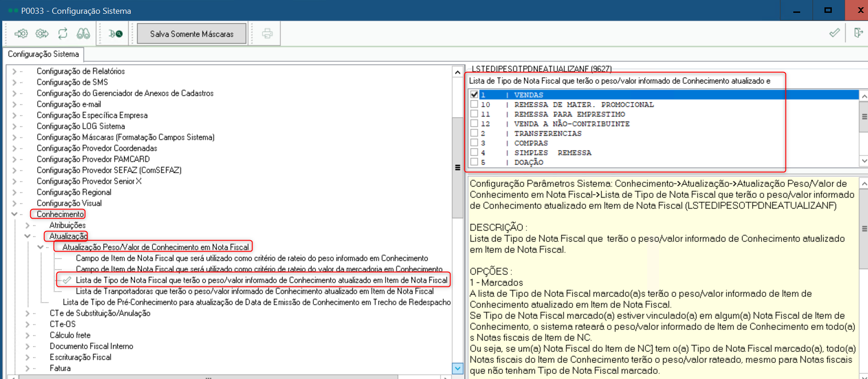
Task: Click the tree panel vertical scrollbar thumb
Action: pos(457,168)
